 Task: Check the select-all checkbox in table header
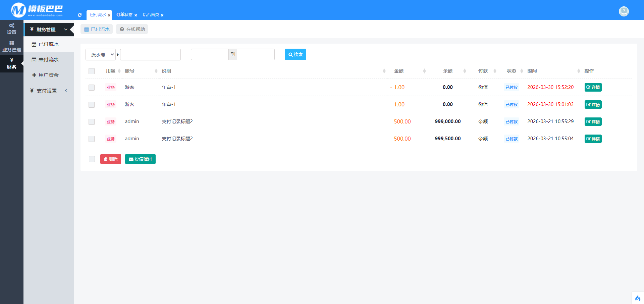(x=91, y=71)
